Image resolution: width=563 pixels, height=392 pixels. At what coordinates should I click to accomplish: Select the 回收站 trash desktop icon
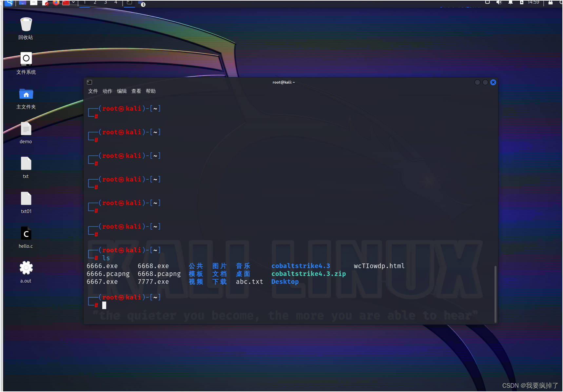(26, 29)
